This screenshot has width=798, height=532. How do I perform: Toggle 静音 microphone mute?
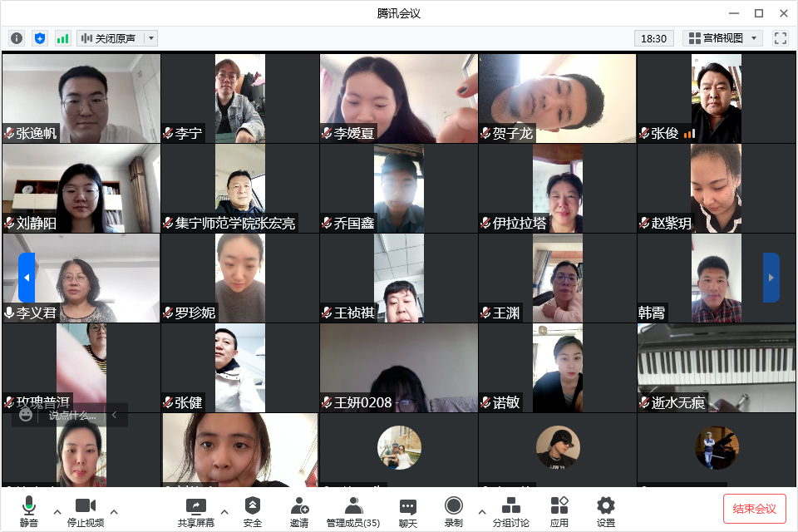(29, 511)
